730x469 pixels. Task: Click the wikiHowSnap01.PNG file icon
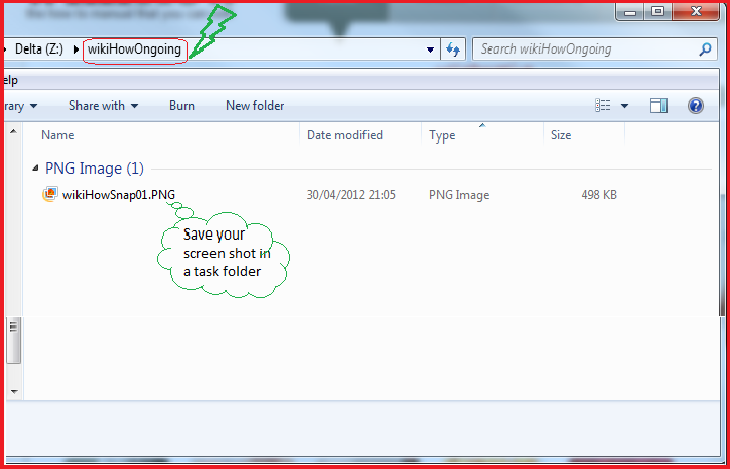click(50, 194)
